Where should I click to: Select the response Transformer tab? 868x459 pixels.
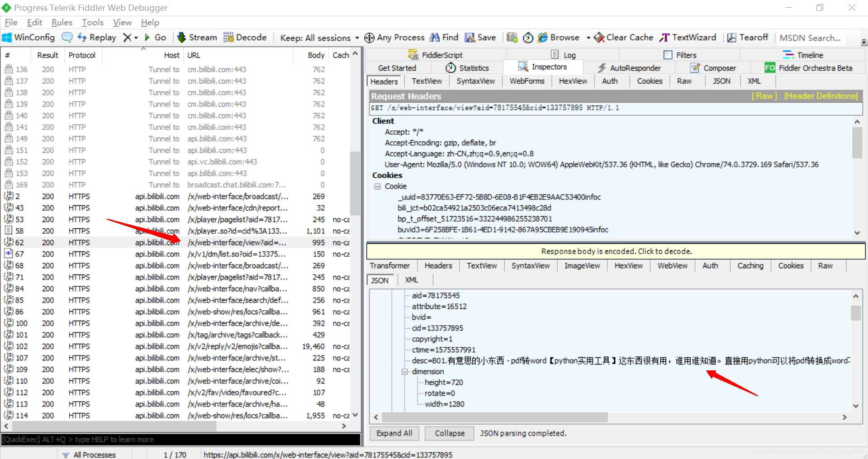pyautogui.click(x=389, y=265)
